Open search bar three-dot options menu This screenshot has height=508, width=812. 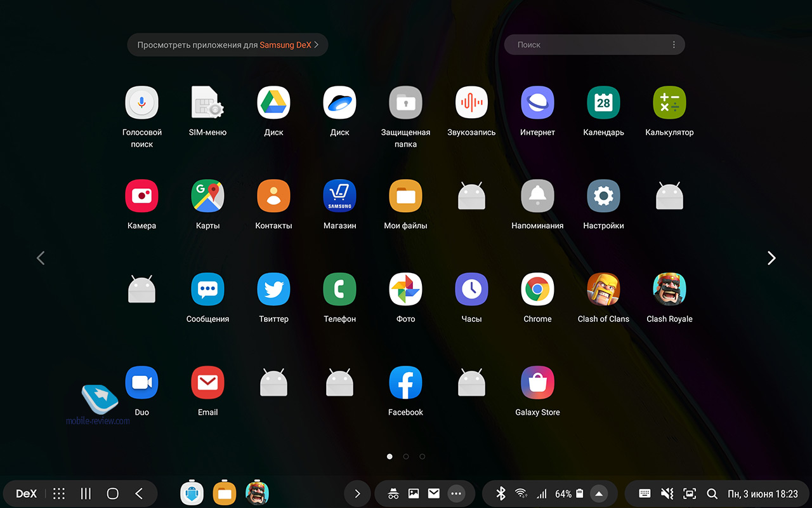coord(674,44)
